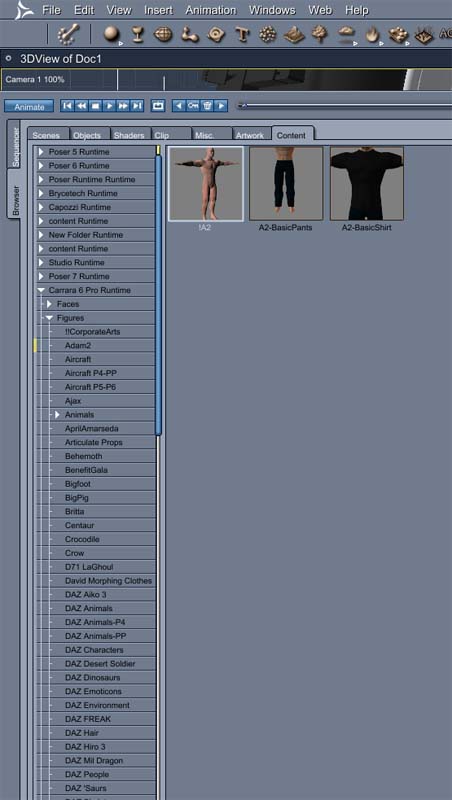Click the Text object tool icon
The height and width of the screenshot is (800, 452).
tap(242, 35)
